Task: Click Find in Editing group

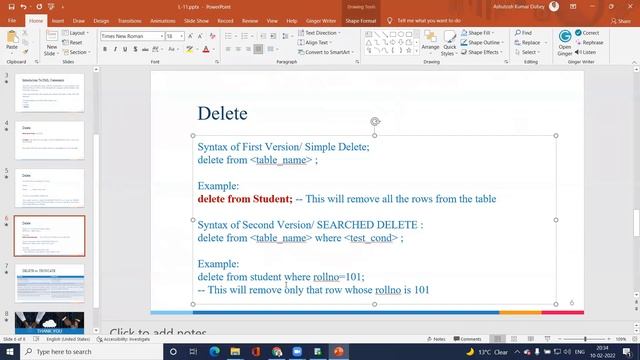Action: coord(523,33)
